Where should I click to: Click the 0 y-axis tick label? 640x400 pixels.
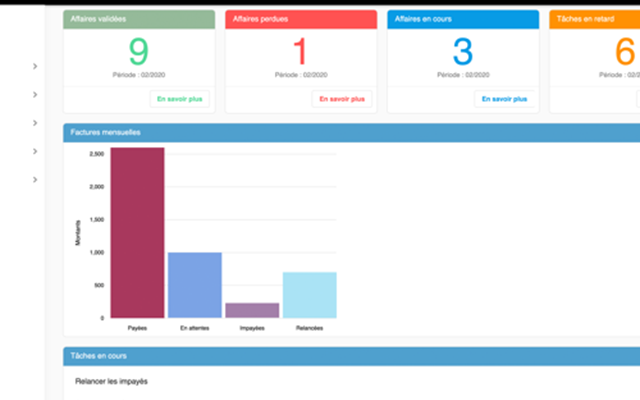pos(102,318)
